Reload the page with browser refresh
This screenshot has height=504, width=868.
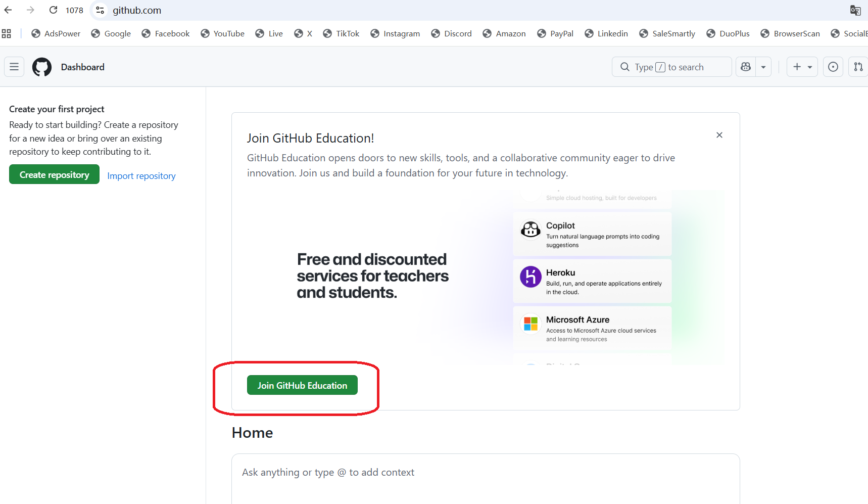[53, 10]
